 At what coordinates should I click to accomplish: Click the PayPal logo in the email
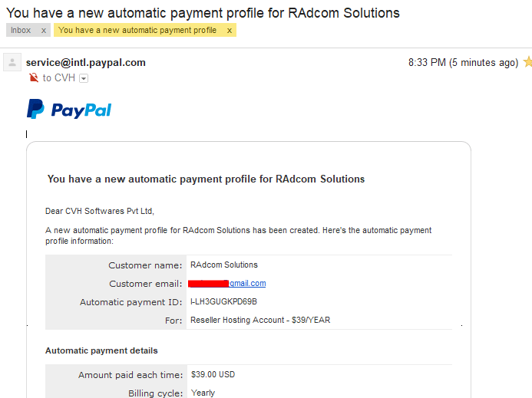pyautogui.click(x=69, y=109)
